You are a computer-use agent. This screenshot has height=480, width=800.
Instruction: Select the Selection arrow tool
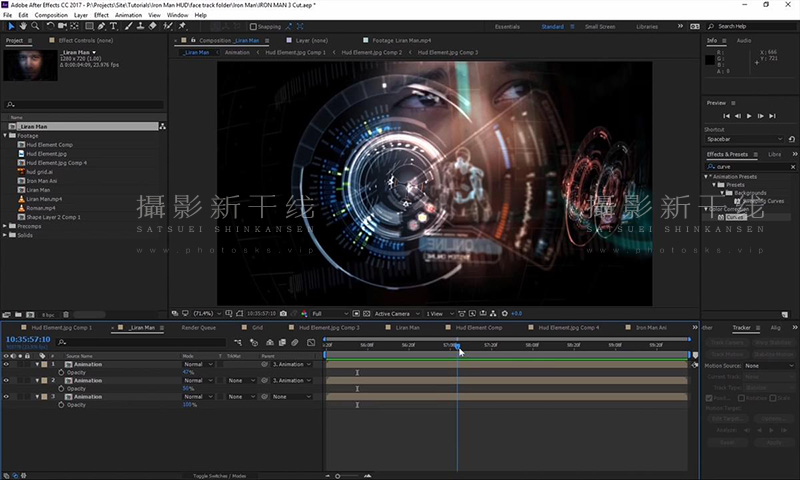coord(11,26)
